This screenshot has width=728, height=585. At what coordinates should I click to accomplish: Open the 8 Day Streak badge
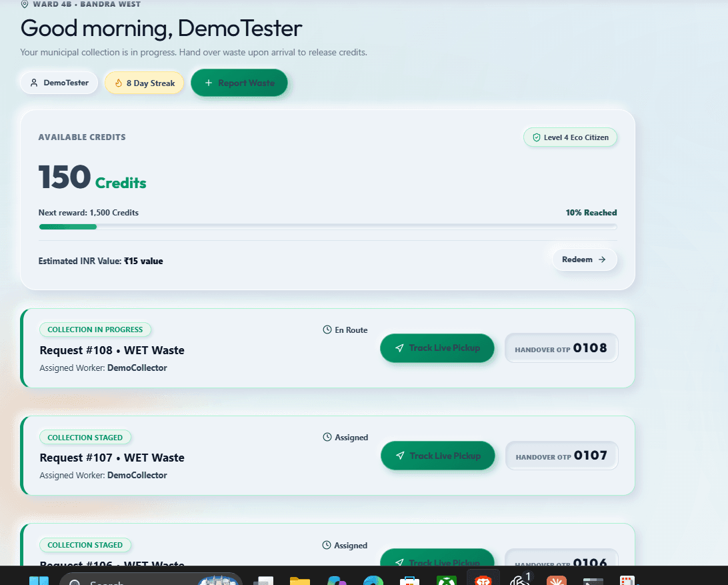145,83
